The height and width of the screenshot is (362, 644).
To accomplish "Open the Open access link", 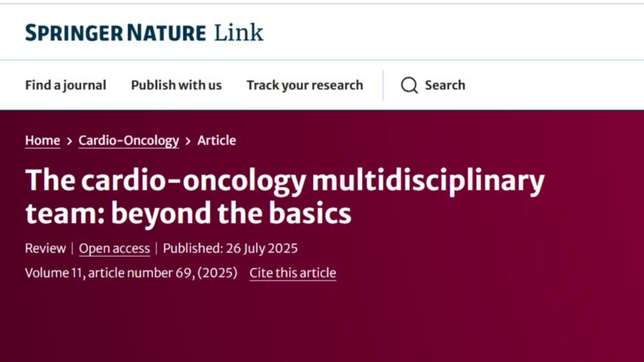I will (x=114, y=249).
